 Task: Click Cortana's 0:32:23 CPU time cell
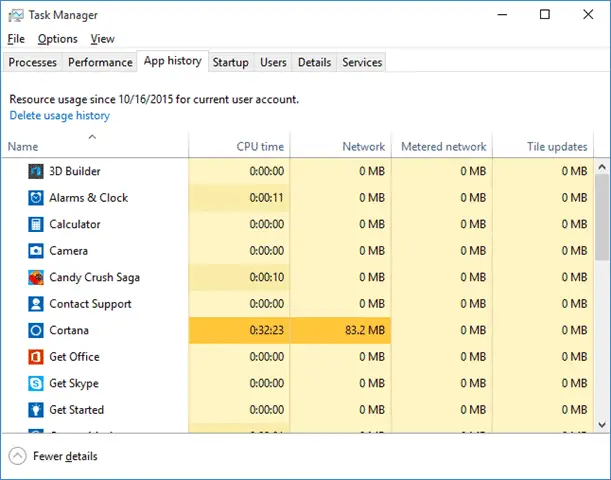click(x=239, y=330)
